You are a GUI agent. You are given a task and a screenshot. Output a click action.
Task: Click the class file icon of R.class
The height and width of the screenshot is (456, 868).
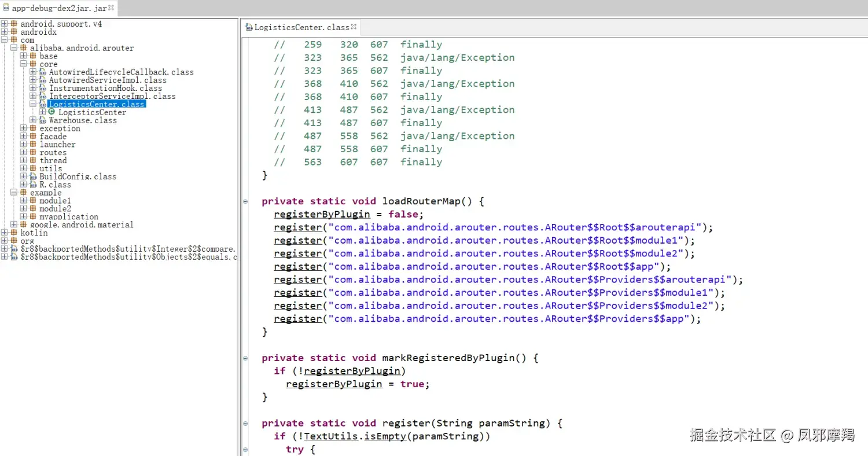[33, 185]
